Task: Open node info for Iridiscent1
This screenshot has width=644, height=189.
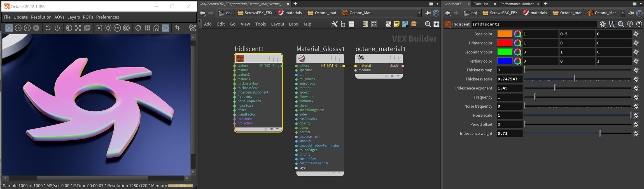Action: coord(630,24)
